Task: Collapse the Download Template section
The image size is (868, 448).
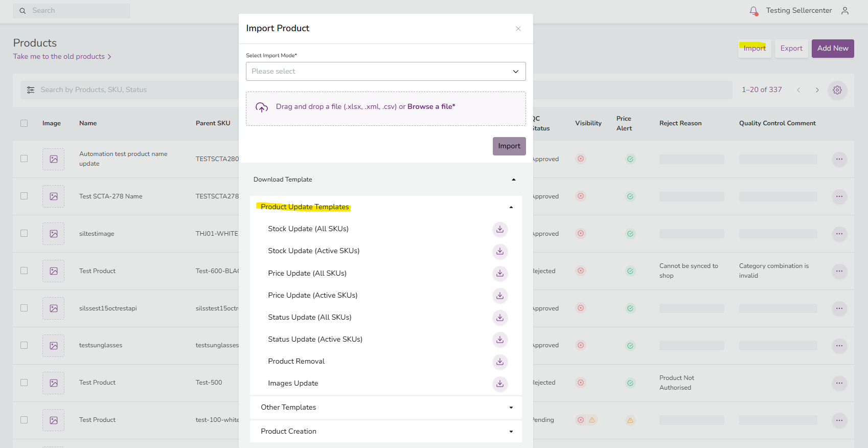Action: [514, 180]
